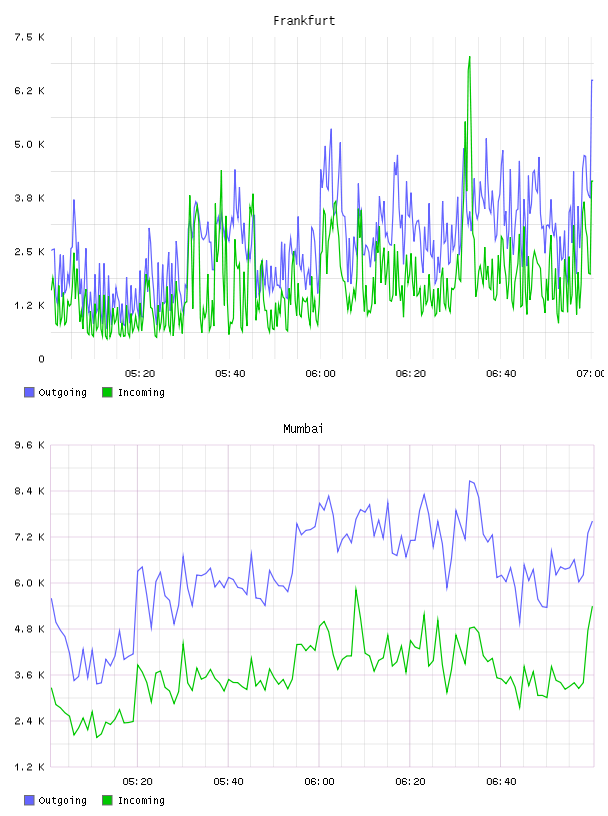Click the 7.5 K label on Frankfurt axis
Screen dimensions: 608x816
29,37
